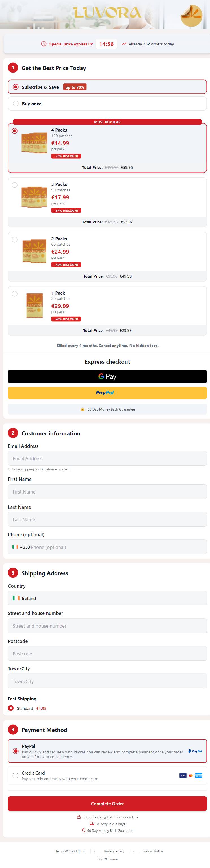
Task: Select Credit Card payment method
Action: pyautogui.click(x=107, y=775)
